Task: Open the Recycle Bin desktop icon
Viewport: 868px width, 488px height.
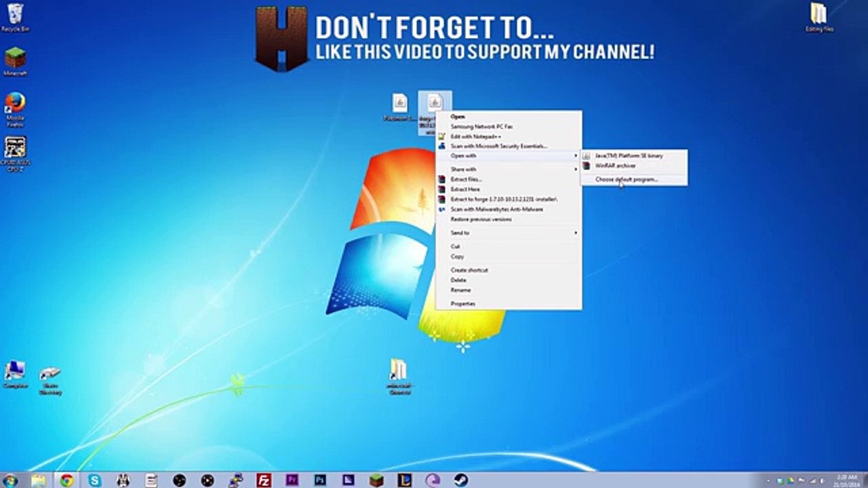Action: pyautogui.click(x=15, y=18)
